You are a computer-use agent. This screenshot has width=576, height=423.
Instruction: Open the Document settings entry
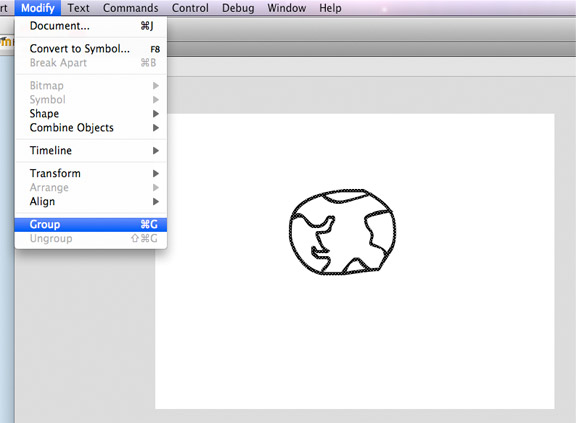[91, 26]
